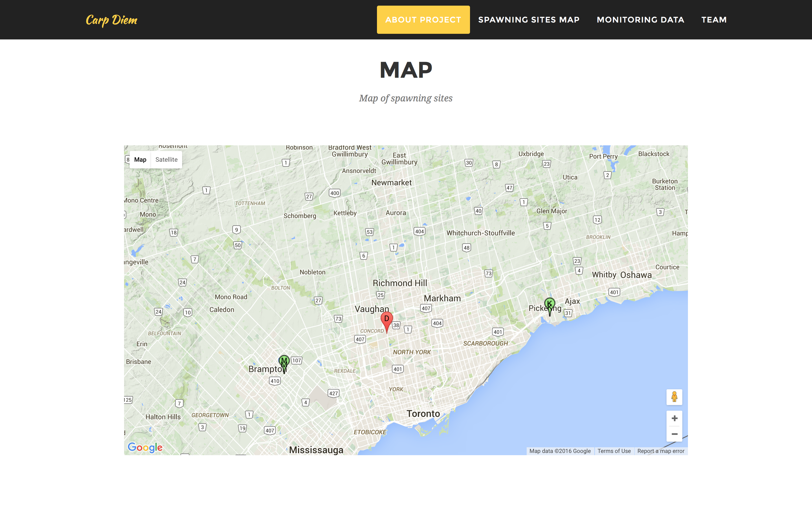Click the Carp Diem site logo
Viewport: 812px width, 507px height.
click(111, 20)
